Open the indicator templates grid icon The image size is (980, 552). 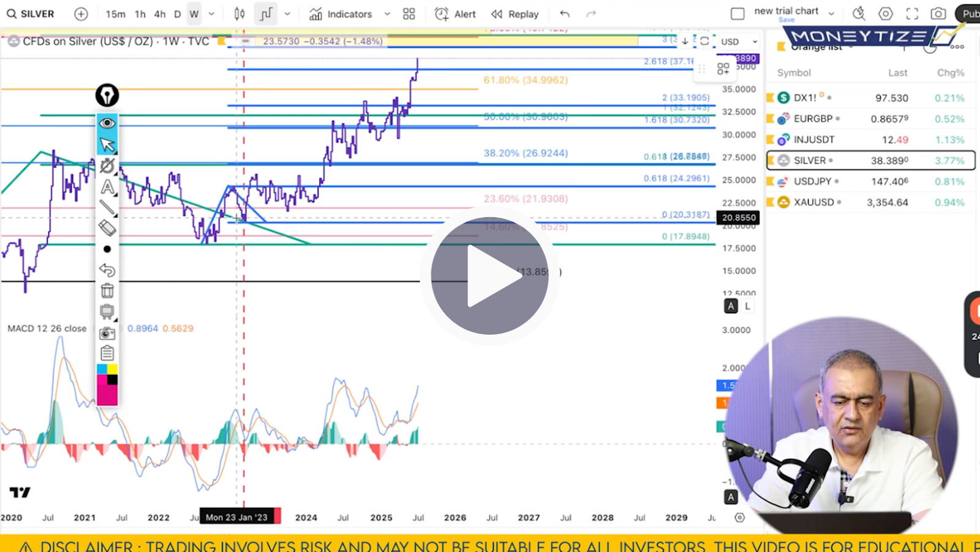409,13
